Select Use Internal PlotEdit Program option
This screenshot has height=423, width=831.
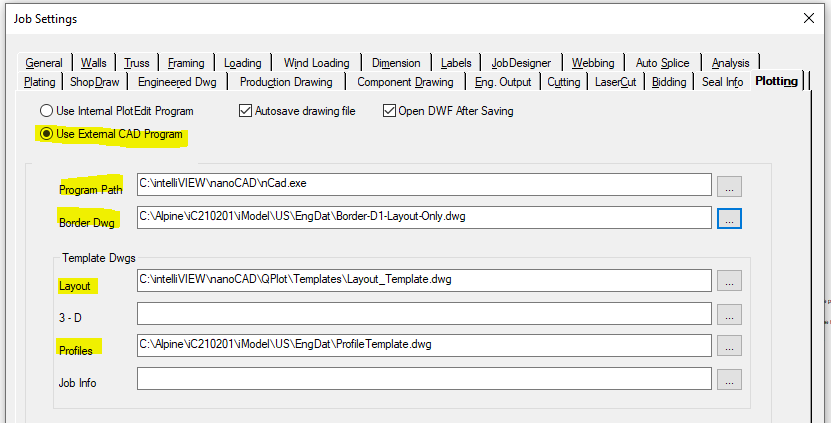[x=47, y=111]
